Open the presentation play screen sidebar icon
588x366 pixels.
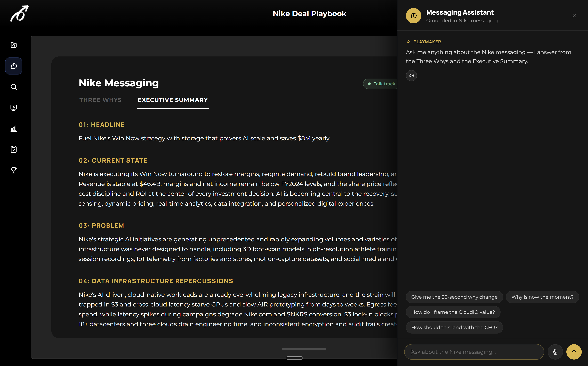tap(14, 108)
